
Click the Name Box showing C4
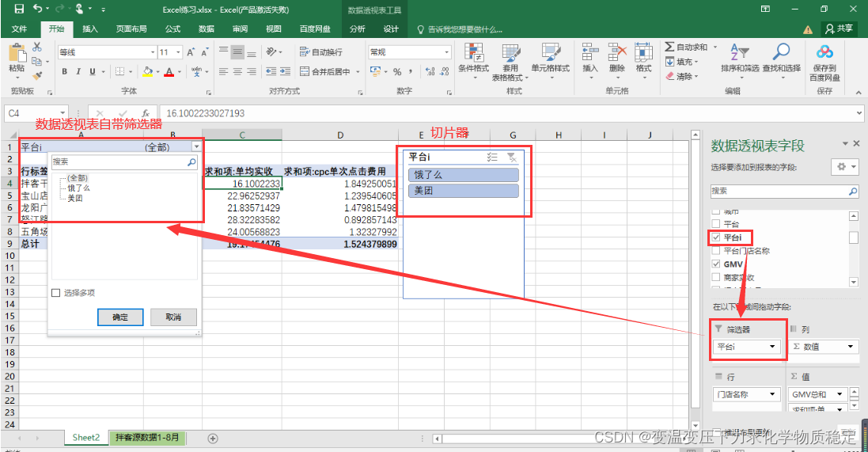point(36,113)
